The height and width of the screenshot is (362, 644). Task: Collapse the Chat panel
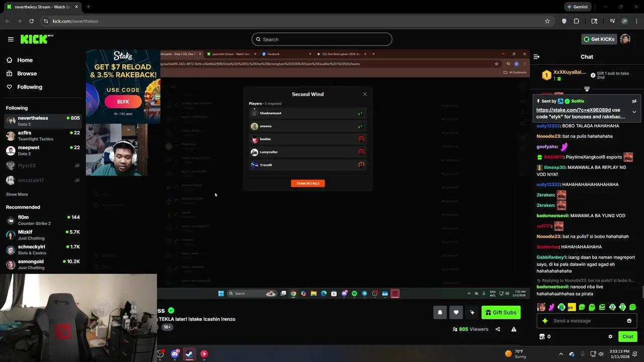536,57
